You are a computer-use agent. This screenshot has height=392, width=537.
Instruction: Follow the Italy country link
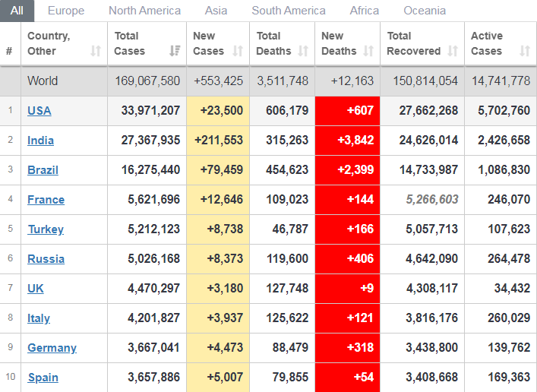click(39, 318)
